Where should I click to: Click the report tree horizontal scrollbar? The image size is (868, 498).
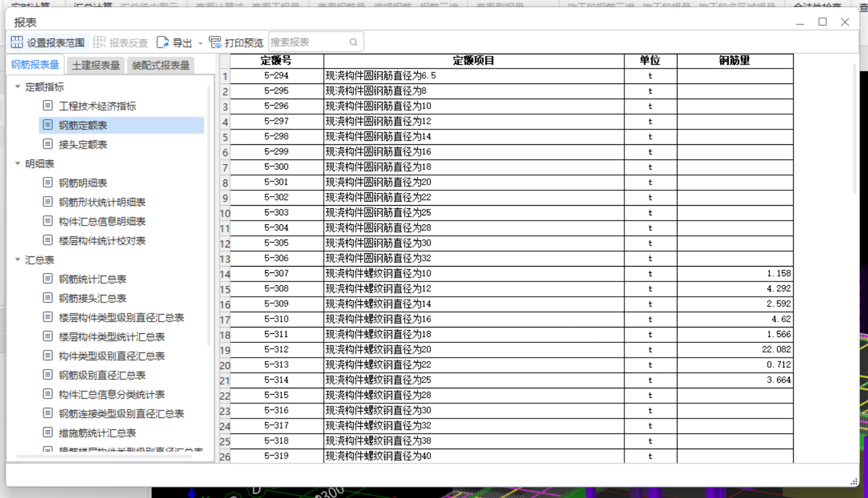click(x=104, y=456)
